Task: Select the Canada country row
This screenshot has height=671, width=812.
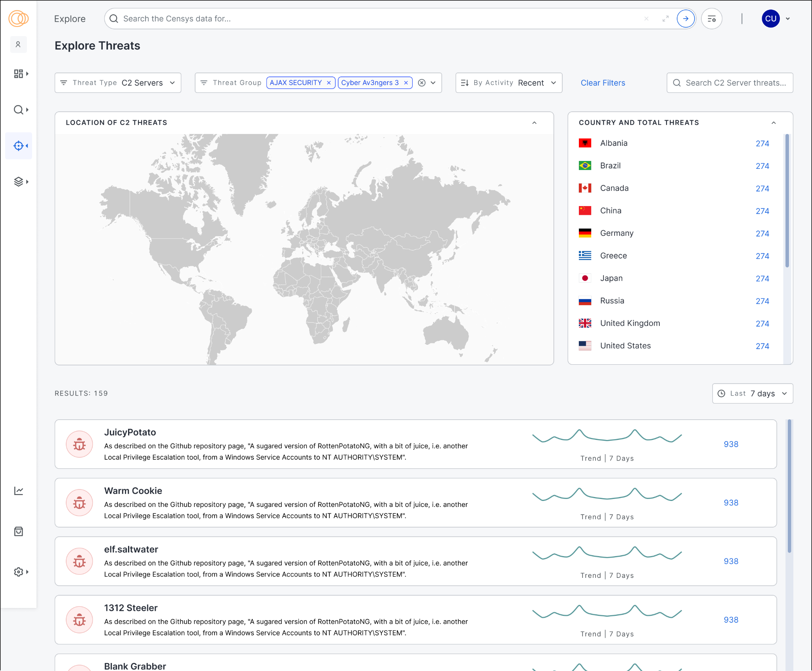Action: [x=674, y=188]
